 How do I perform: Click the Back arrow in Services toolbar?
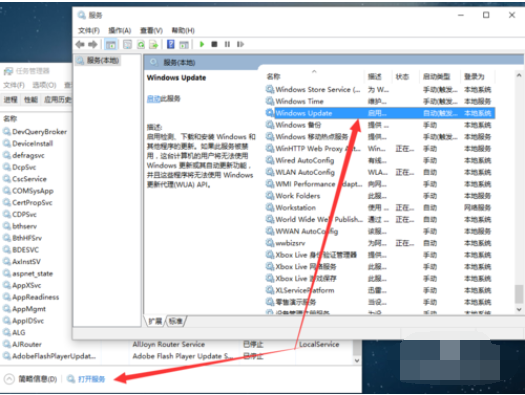coord(80,44)
